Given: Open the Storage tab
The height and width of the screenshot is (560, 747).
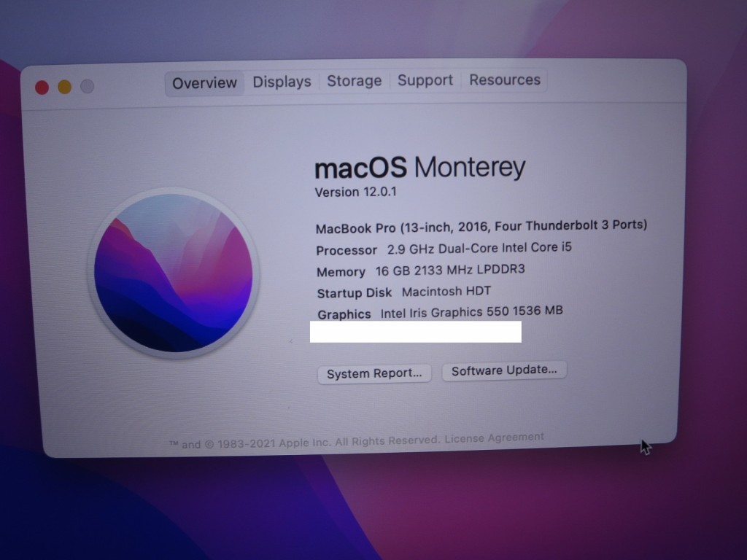Looking at the screenshot, I should coord(354,81).
